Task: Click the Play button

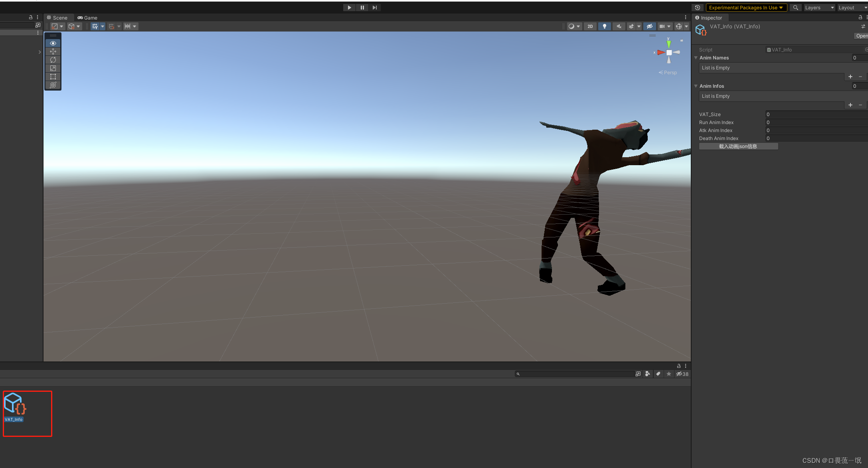Action: (x=349, y=8)
